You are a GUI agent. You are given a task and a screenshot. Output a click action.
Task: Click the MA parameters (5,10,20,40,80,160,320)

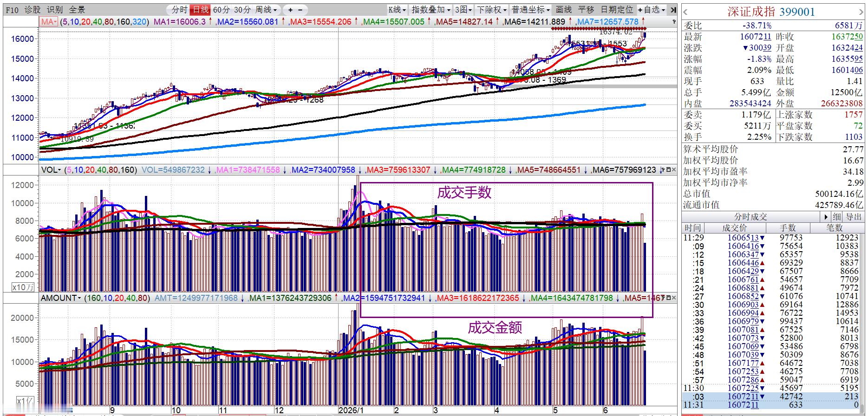pos(104,22)
